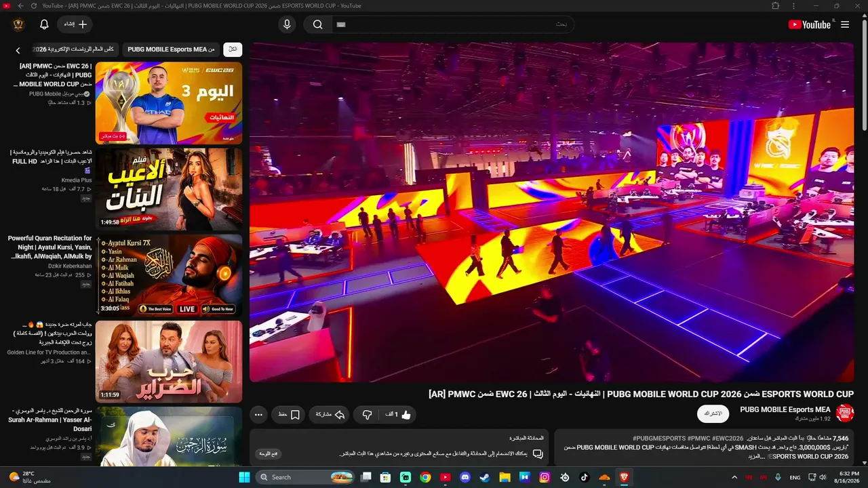Open the 'حرب الضراير' video thumbnail
868x488 pixels.
click(169, 361)
